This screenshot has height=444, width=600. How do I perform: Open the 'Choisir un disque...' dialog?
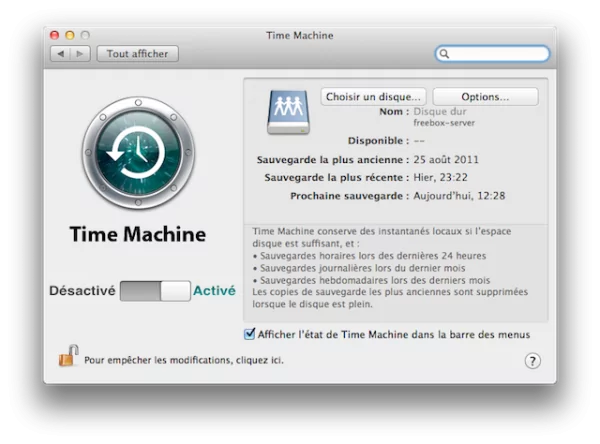click(373, 97)
